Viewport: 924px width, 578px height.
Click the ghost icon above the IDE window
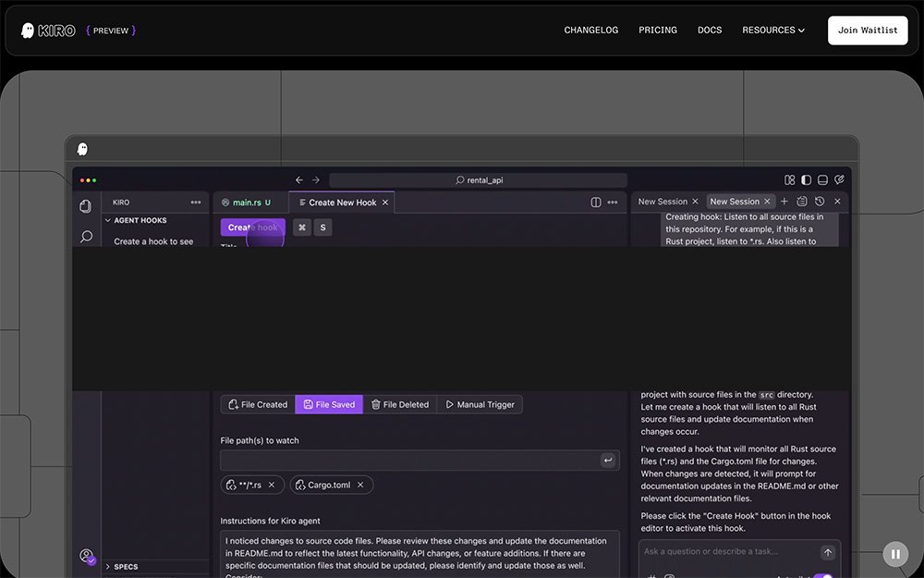83,149
